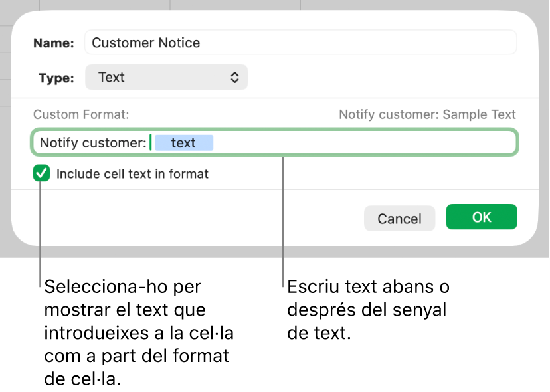Place cursor before the text token
This screenshot has height=392, width=550.
click(151, 142)
